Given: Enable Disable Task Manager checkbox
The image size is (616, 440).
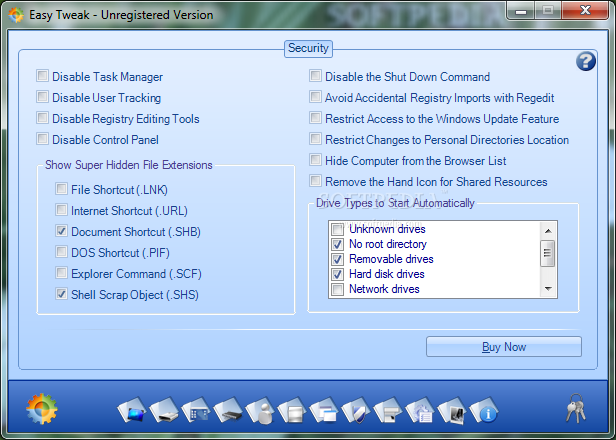Looking at the screenshot, I should (x=42, y=75).
